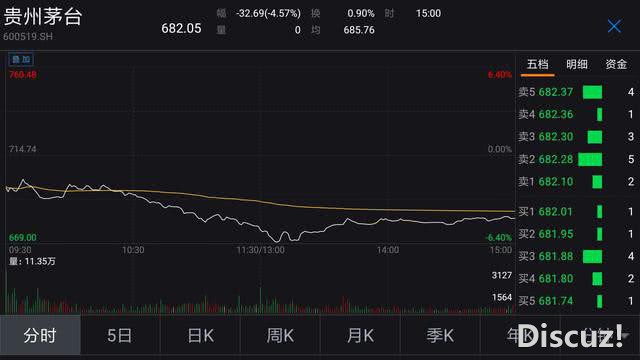
Task: Switch to the 五档 tab
Action: [537, 64]
